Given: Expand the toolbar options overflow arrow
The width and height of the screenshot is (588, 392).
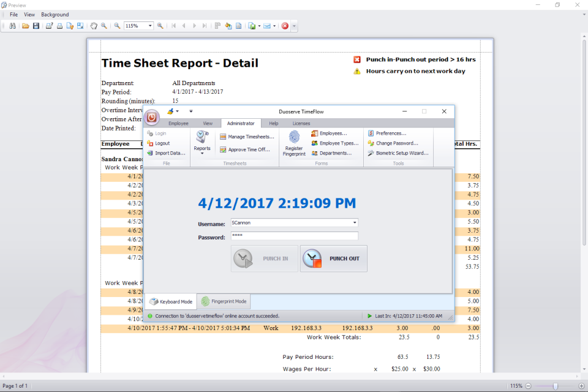Looking at the screenshot, I should coord(294,26).
